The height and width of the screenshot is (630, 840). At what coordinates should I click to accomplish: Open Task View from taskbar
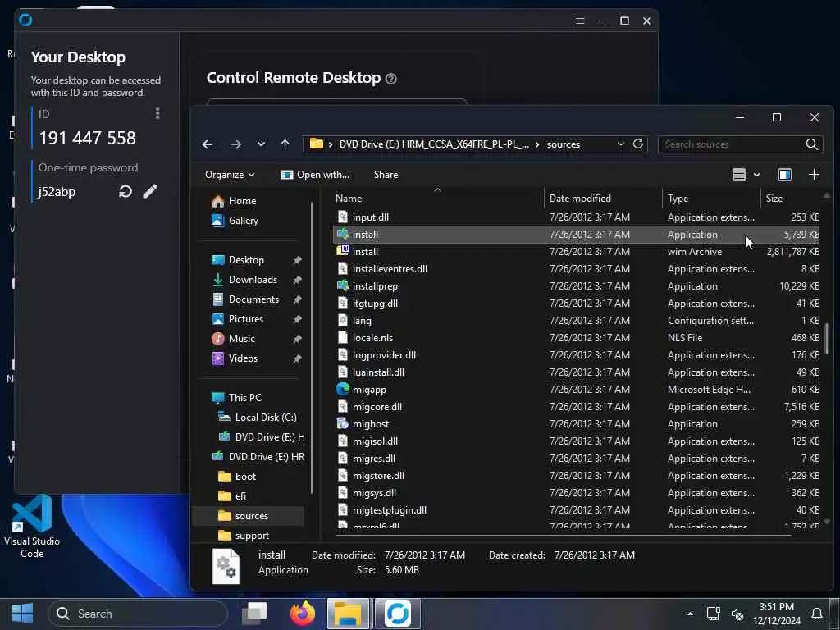click(x=254, y=614)
